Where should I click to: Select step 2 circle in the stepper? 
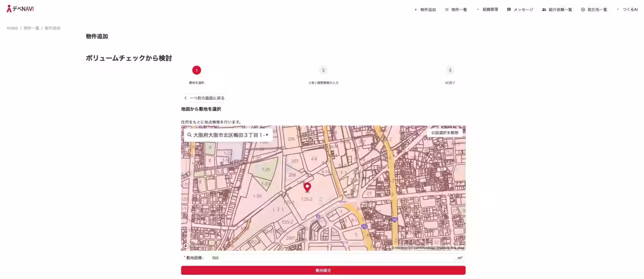pyautogui.click(x=323, y=70)
